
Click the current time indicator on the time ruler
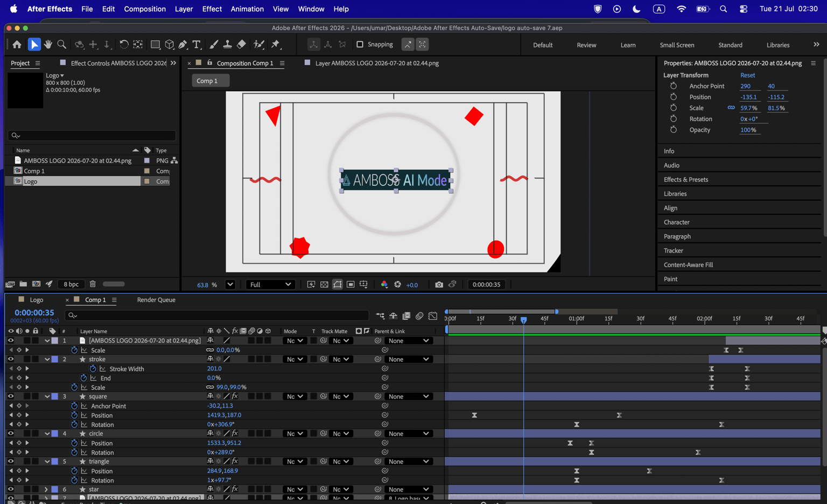[x=523, y=319]
